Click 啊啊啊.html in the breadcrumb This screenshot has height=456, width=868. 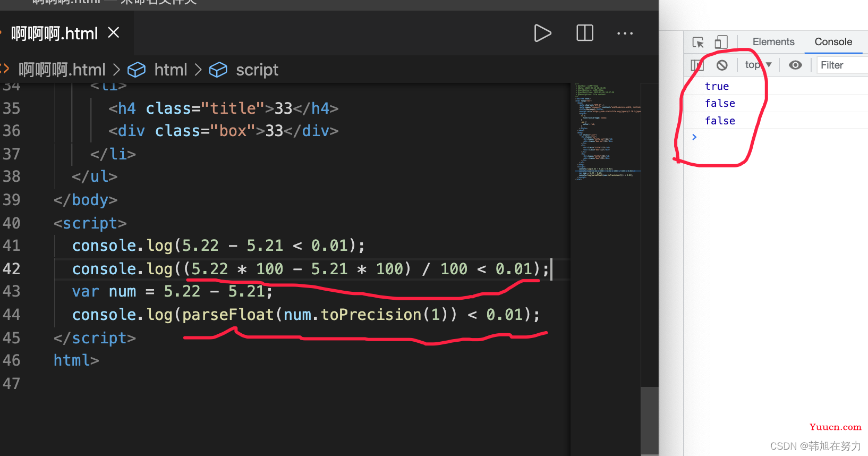[x=62, y=70]
